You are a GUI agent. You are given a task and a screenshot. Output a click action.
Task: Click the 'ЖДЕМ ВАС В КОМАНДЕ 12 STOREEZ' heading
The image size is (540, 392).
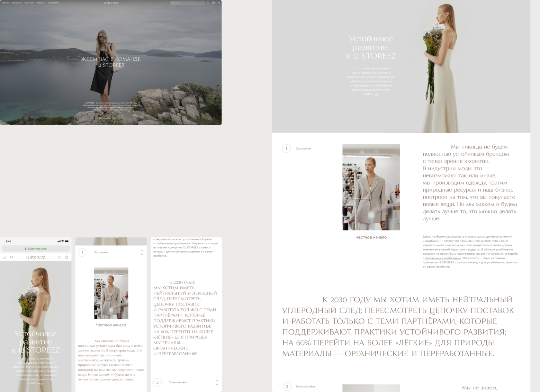[111, 62]
